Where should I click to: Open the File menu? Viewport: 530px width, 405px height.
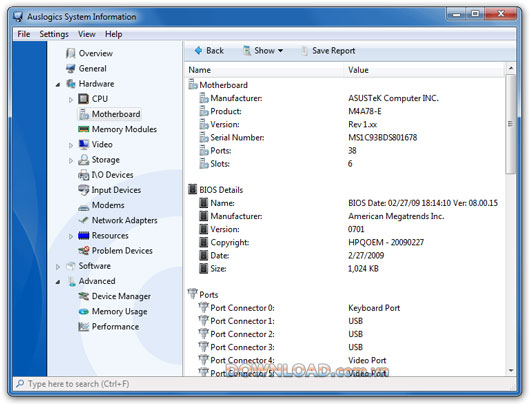24,34
